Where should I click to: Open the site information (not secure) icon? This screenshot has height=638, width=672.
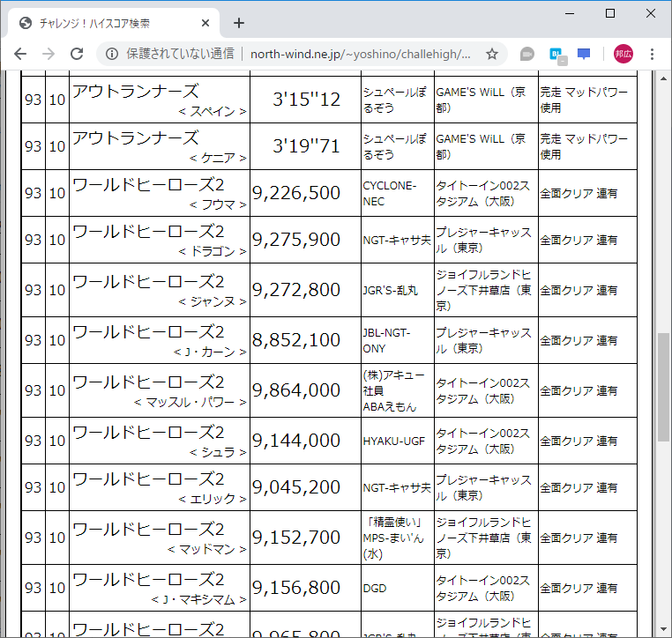(112, 54)
